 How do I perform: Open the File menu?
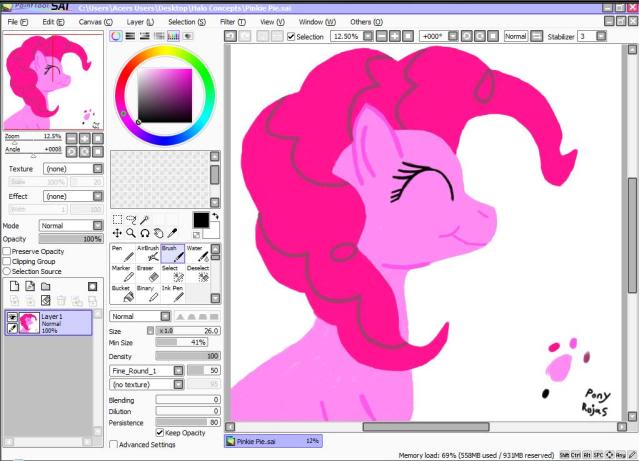point(18,22)
